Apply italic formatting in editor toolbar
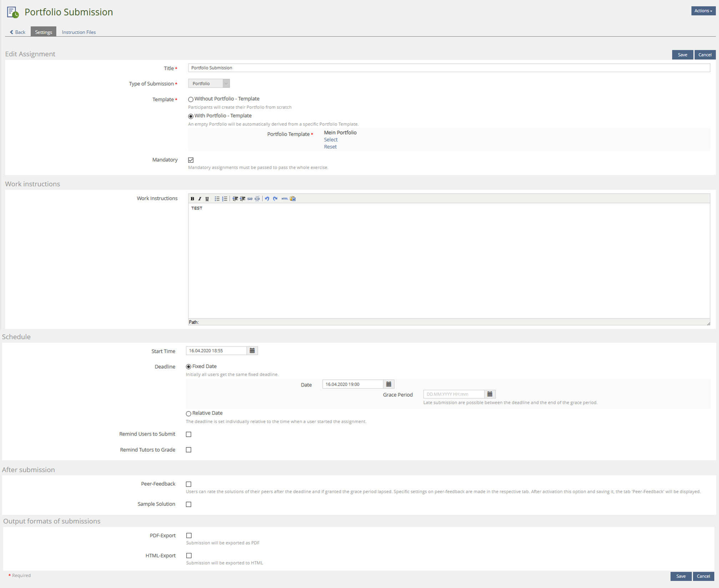This screenshot has height=588, width=719. click(200, 199)
